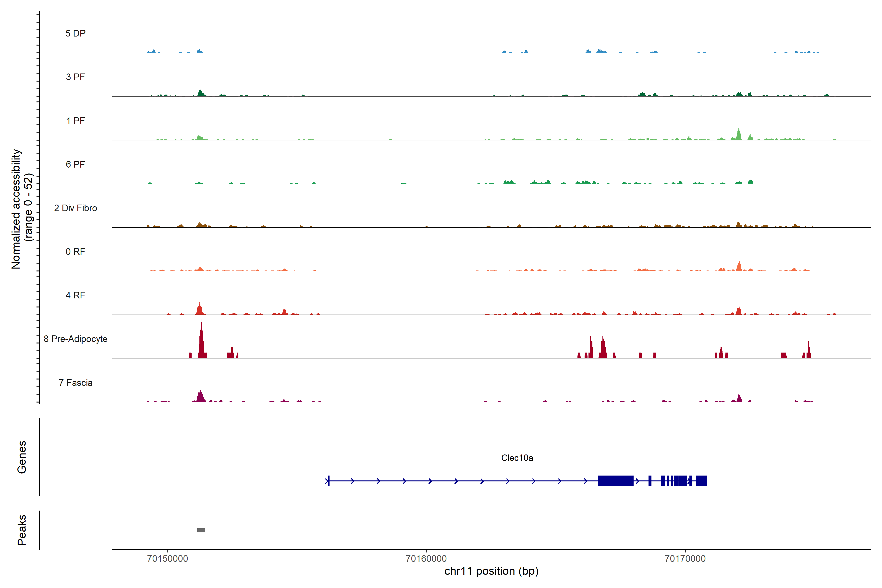Image resolution: width=882 pixels, height=588 pixels.
Task: Select the 8 Pre-Adipocyte track label
Action: pos(75,339)
